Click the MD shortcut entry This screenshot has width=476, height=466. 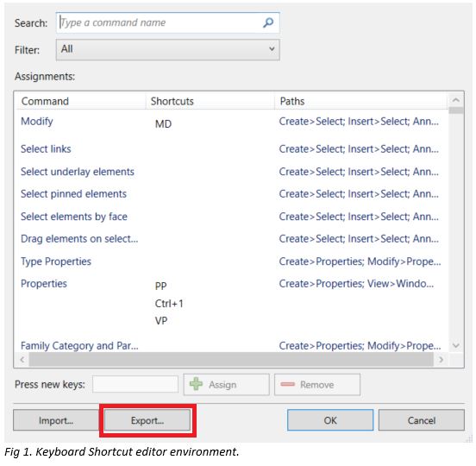tap(163, 124)
